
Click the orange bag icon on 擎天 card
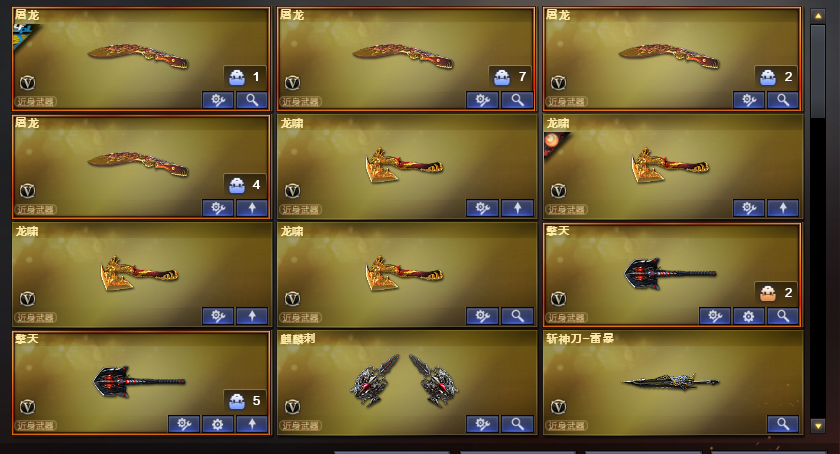pos(768,293)
